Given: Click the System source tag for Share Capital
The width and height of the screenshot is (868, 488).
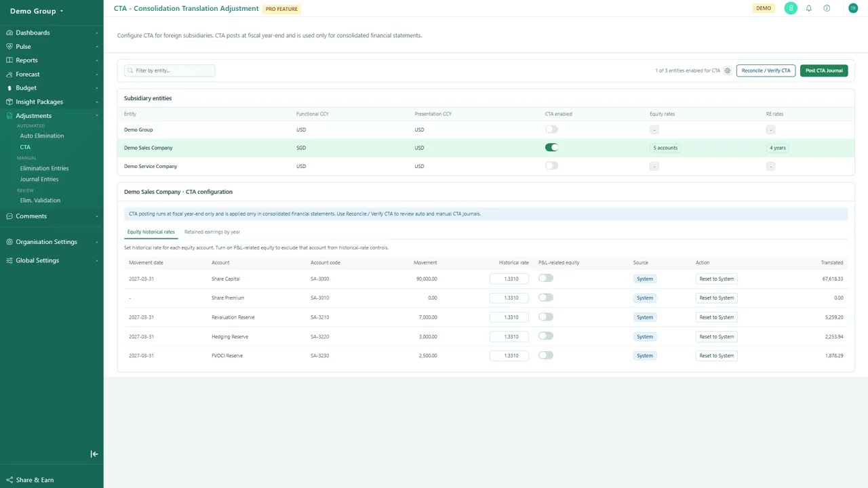Looking at the screenshot, I should click(x=645, y=279).
